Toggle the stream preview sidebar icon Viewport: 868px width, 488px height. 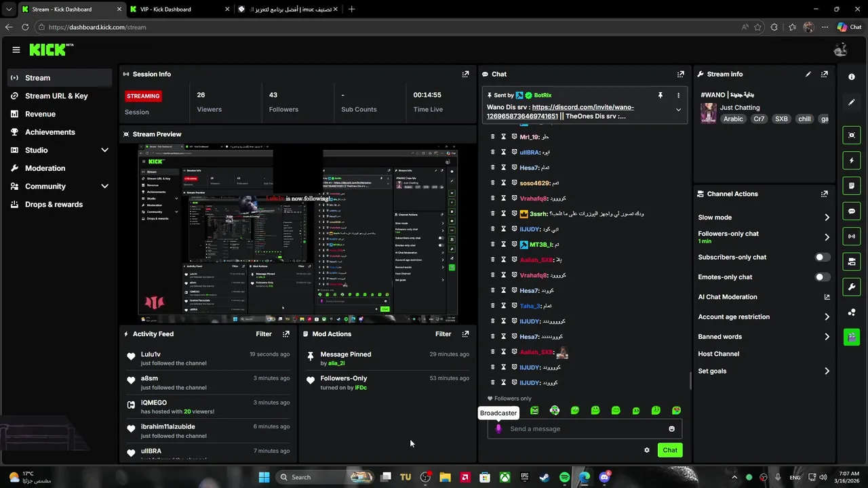(x=852, y=135)
